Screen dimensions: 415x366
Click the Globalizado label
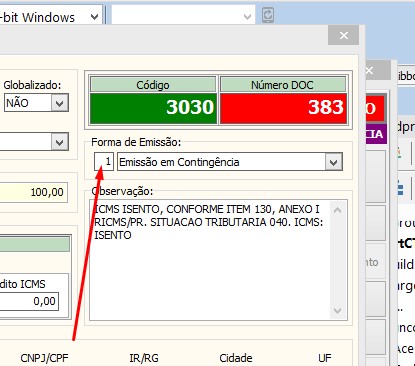(32, 85)
